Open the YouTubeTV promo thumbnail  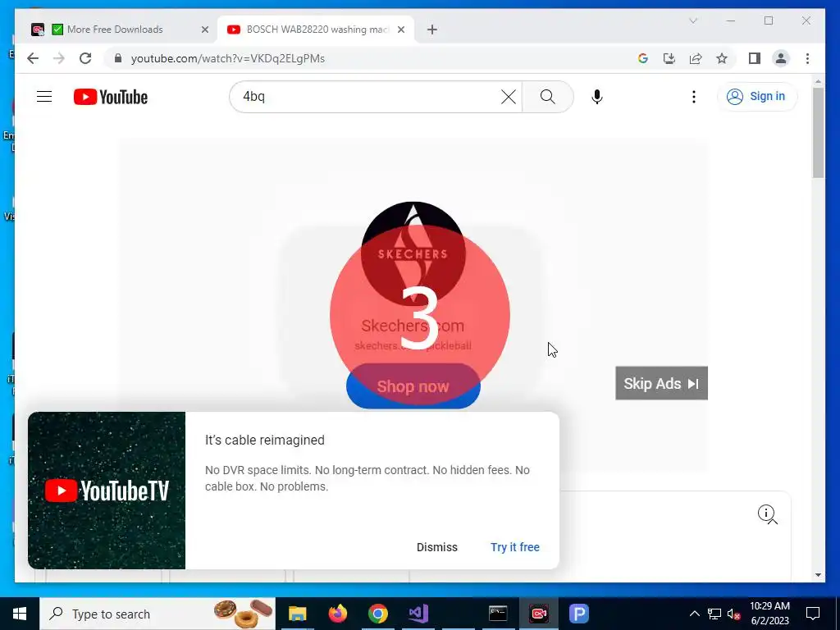click(x=107, y=491)
